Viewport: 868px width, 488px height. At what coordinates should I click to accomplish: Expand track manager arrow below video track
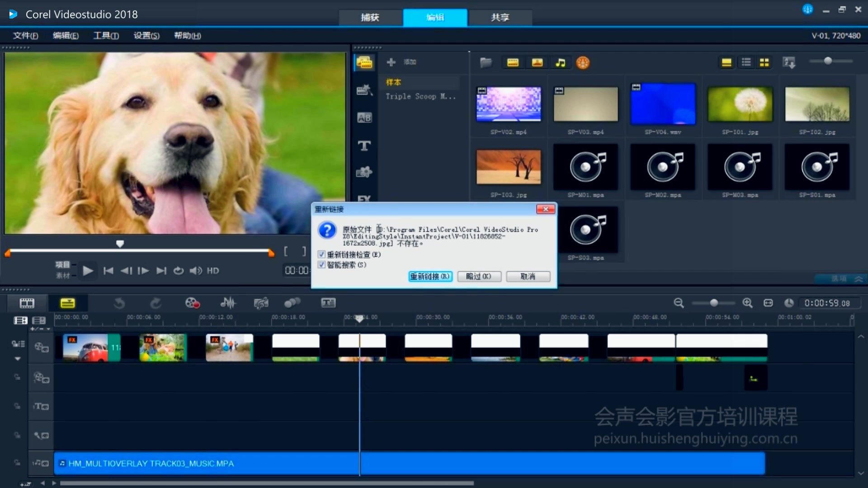18,359
